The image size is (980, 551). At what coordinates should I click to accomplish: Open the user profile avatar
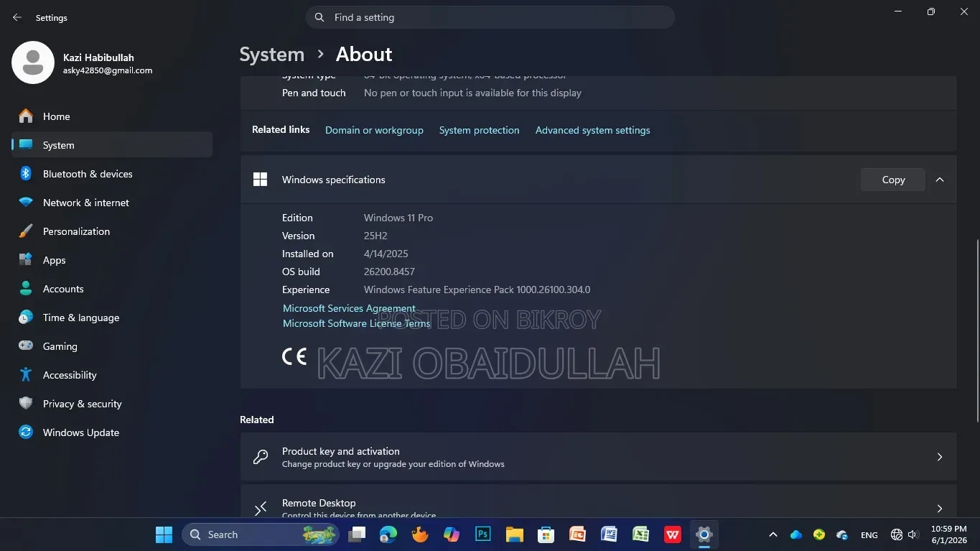coord(33,62)
